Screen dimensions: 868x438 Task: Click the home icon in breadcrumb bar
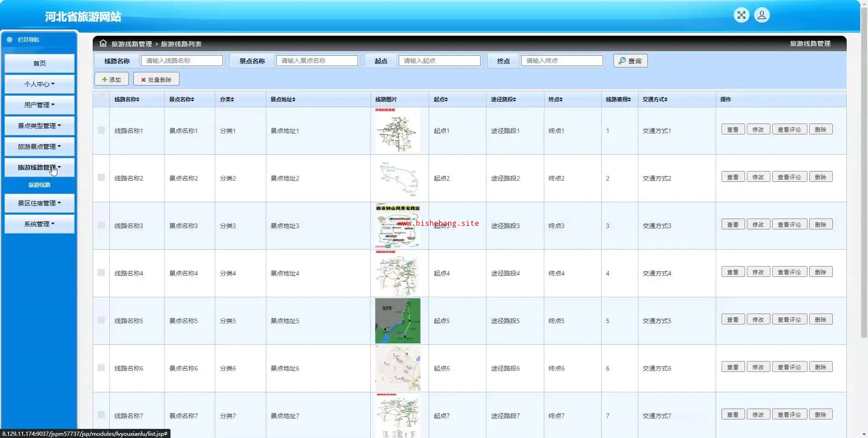(x=103, y=43)
